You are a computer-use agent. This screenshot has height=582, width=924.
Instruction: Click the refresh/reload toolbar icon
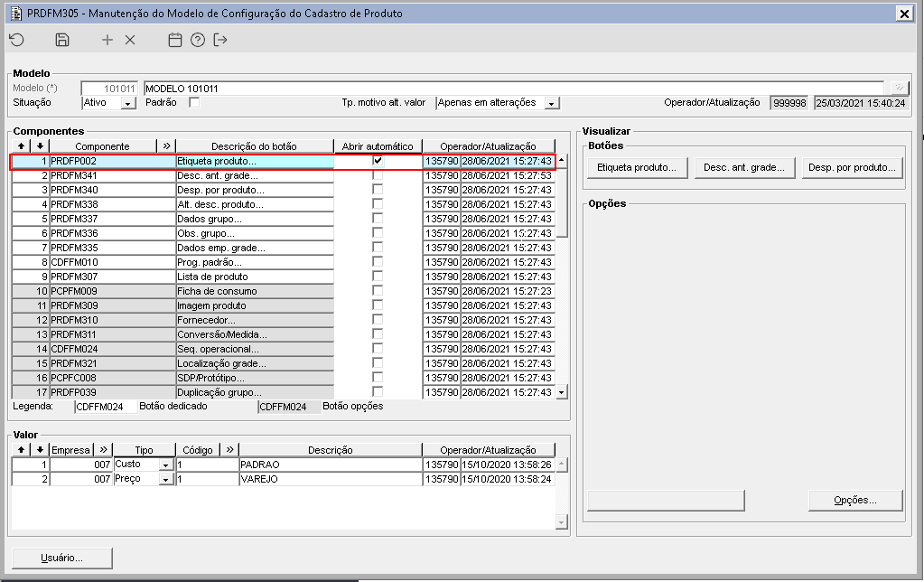(x=16, y=40)
